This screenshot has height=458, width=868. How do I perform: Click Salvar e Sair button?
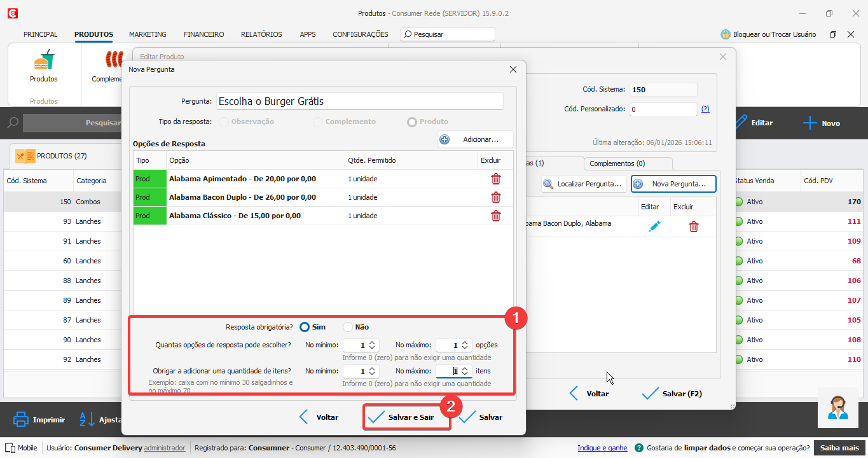[x=407, y=417]
